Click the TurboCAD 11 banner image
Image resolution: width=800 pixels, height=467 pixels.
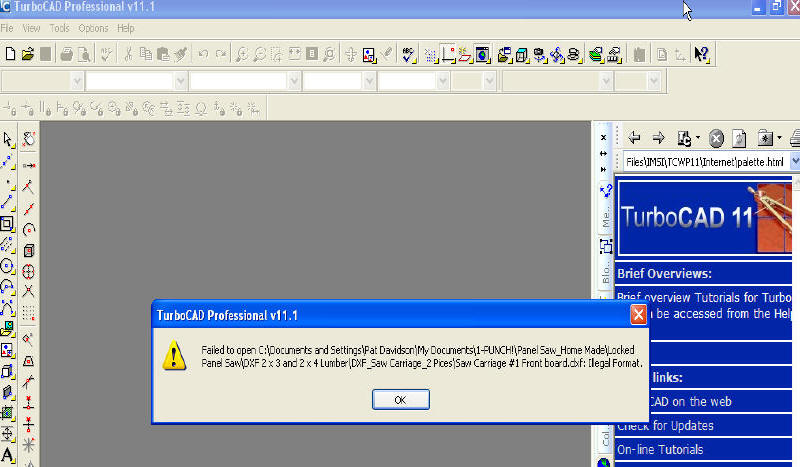coord(705,217)
